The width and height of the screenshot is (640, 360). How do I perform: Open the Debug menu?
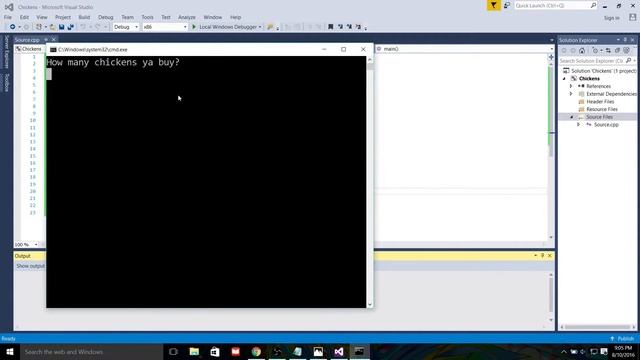(105, 17)
